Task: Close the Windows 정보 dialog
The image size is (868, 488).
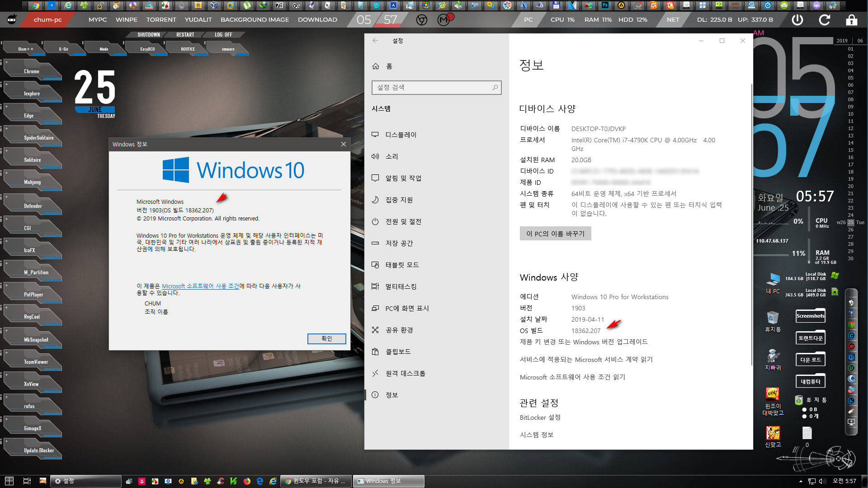Action: [343, 144]
